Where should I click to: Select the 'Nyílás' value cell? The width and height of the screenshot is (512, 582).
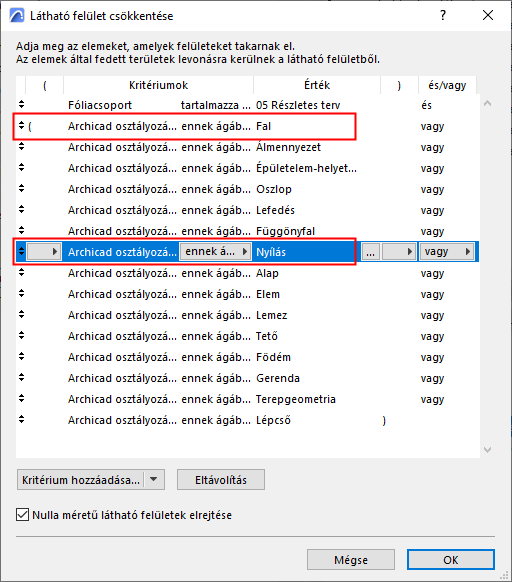[x=271, y=252]
